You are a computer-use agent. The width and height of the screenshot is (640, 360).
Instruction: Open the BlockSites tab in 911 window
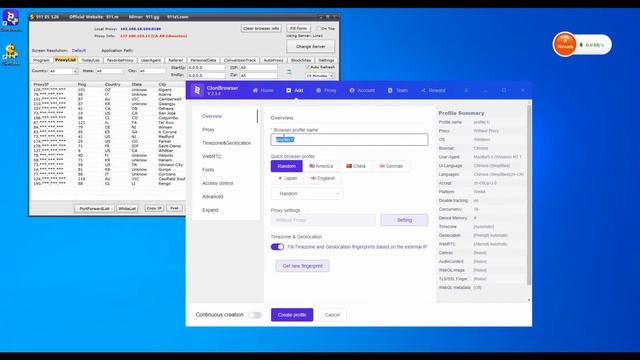301,60
